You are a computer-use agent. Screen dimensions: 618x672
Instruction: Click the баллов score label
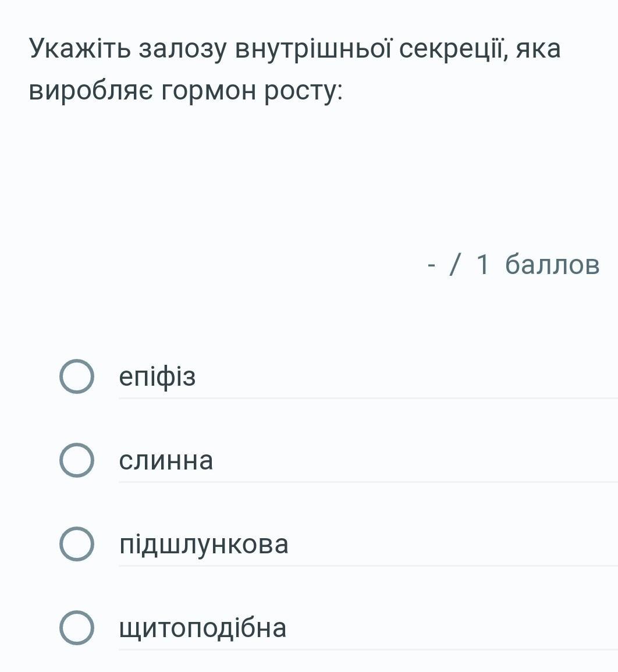click(552, 264)
